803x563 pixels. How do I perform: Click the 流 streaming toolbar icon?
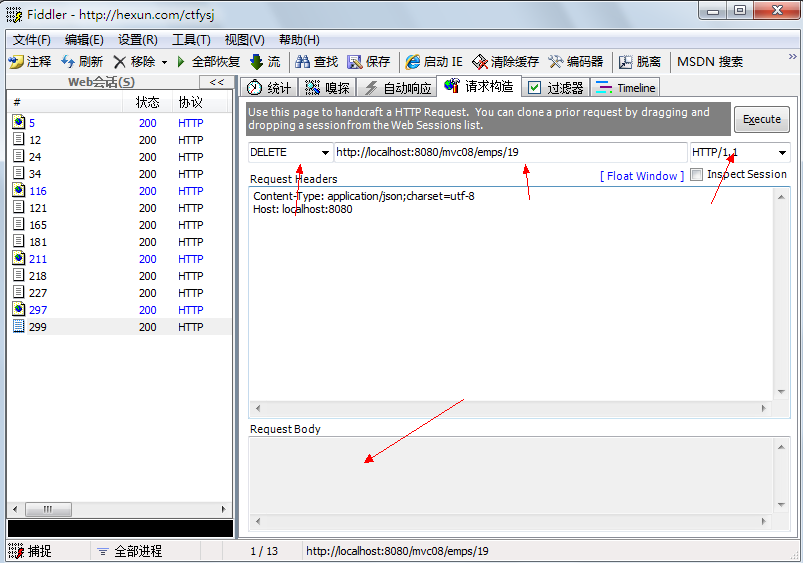(x=257, y=62)
